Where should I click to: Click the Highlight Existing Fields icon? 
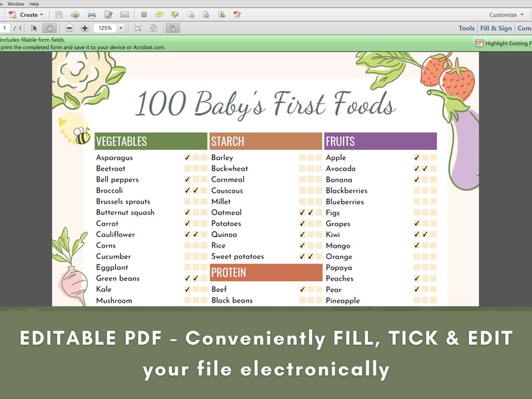point(479,43)
